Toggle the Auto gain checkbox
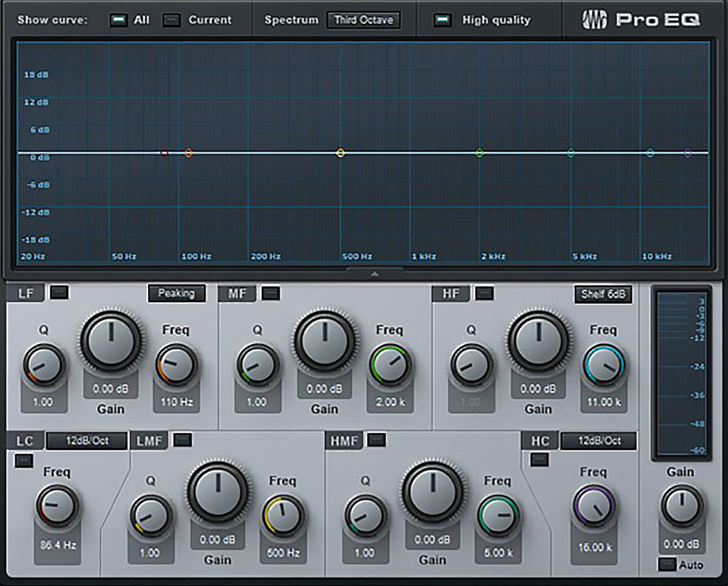The image size is (728, 586). click(667, 565)
